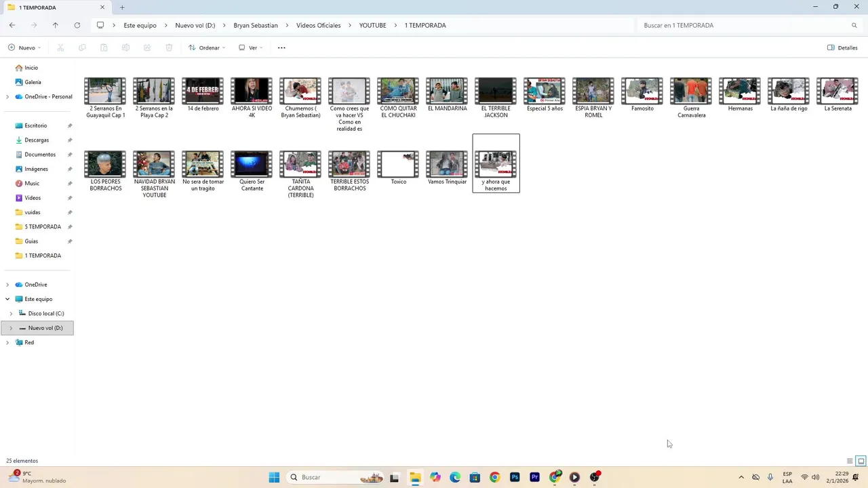The image size is (868, 488).
Task: Open the weather widget 9°C
Action: pyautogui.click(x=37, y=477)
